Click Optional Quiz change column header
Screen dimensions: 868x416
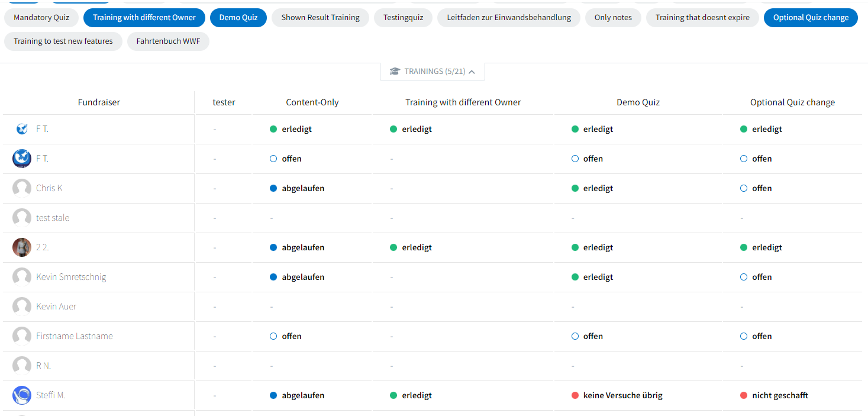point(793,102)
